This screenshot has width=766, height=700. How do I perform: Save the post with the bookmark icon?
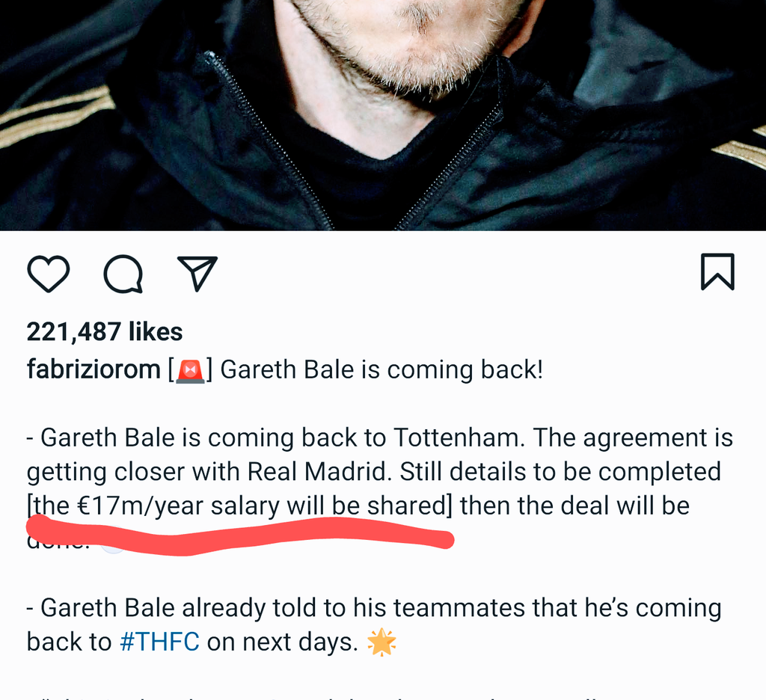(x=717, y=271)
